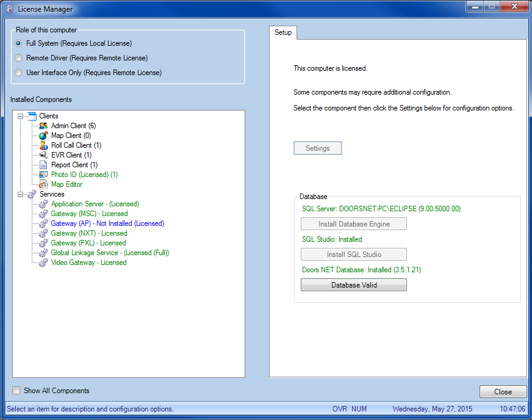Switch to the Setup tab
The height and width of the screenshot is (420, 532).
pos(283,32)
